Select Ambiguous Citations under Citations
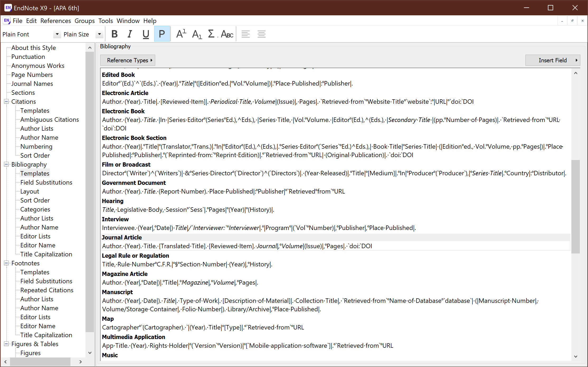 coord(50,120)
